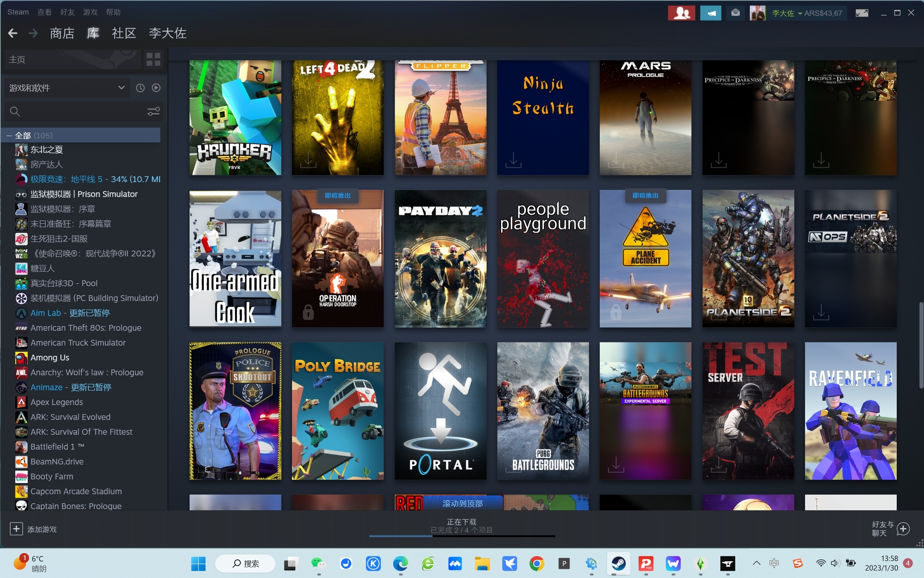The height and width of the screenshot is (578, 924).
Task: Open the announcements megaphone icon
Action: (711, 13)
